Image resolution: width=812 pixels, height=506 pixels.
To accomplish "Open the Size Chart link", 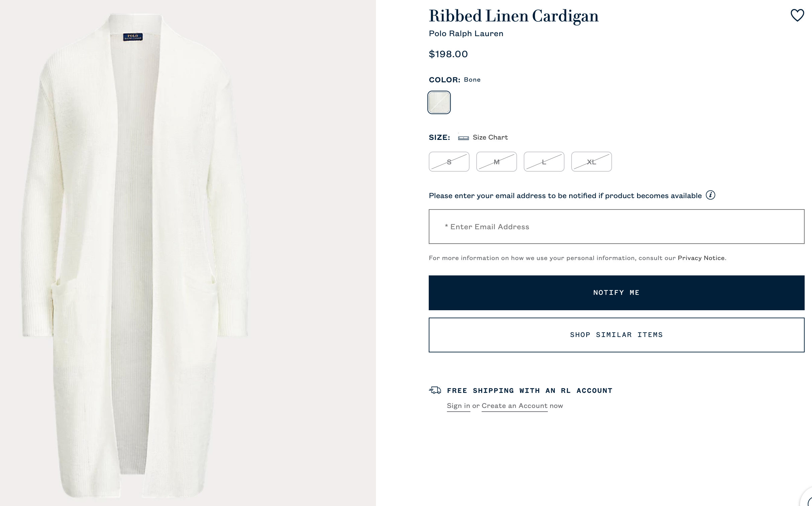I will [x=490, y=138].
